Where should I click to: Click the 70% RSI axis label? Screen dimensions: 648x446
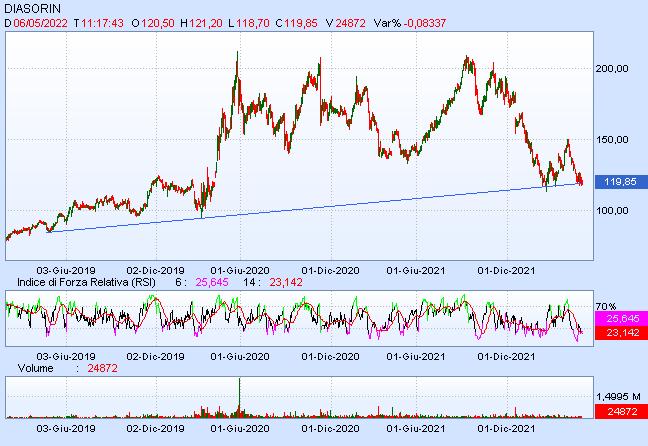[606, 306]
